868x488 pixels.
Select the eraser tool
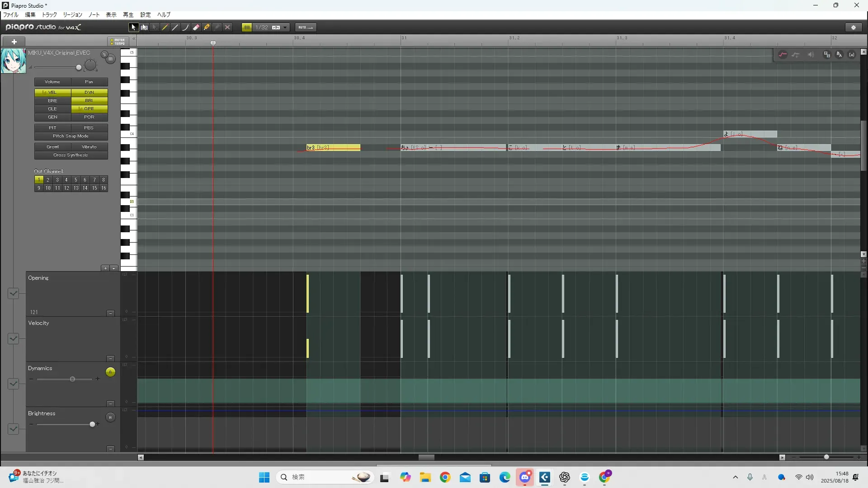pyautogui.click(x=196, y=28)
